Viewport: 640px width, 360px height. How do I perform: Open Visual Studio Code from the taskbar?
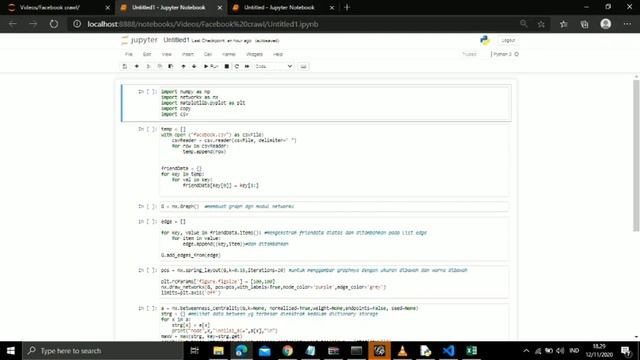(448, 351)
